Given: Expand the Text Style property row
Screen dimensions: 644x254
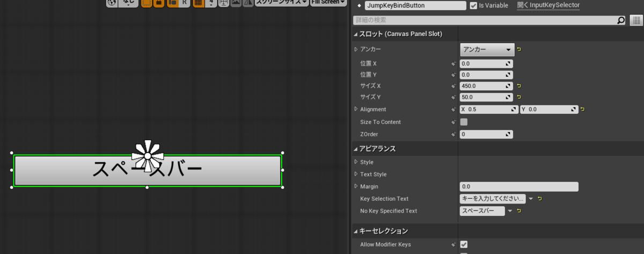Looking at the screenshot, I should click(x=356, y=174).
